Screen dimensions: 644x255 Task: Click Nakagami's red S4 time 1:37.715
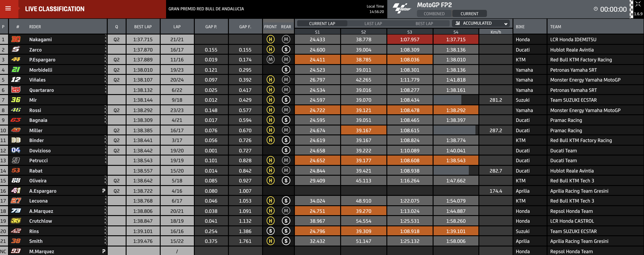456,39
